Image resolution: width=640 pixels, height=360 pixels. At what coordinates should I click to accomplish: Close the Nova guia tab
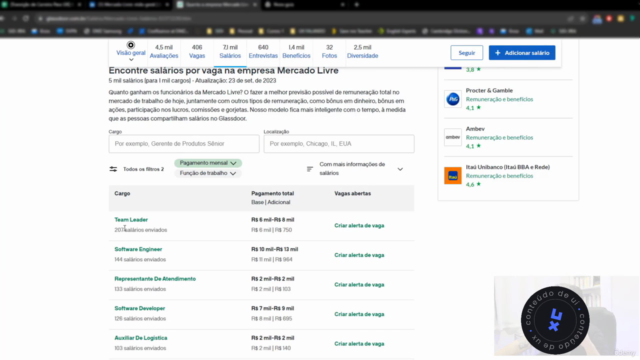[342, 4]
